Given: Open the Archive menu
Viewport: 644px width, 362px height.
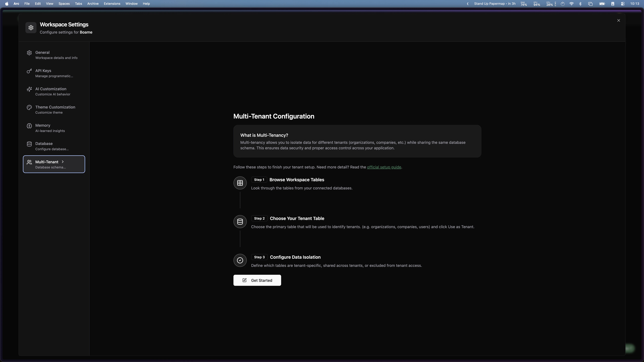Looking at the screenshot, I should (x=93, y=4).
